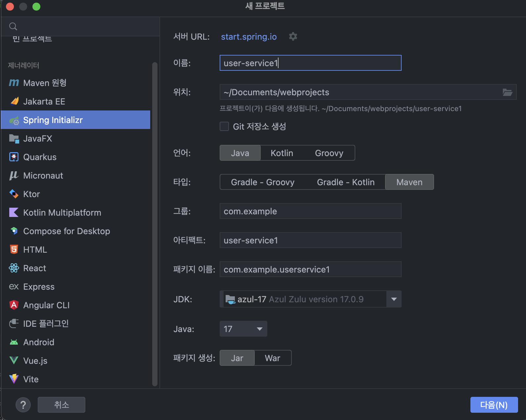
Task: Enable the Git repository checkbox
Action: 224,126
